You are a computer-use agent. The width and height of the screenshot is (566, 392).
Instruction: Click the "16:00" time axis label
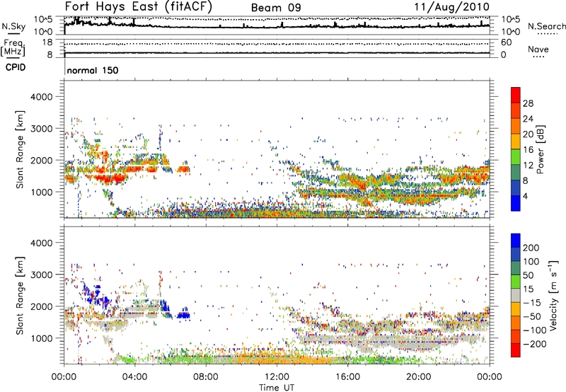point(347,377)
